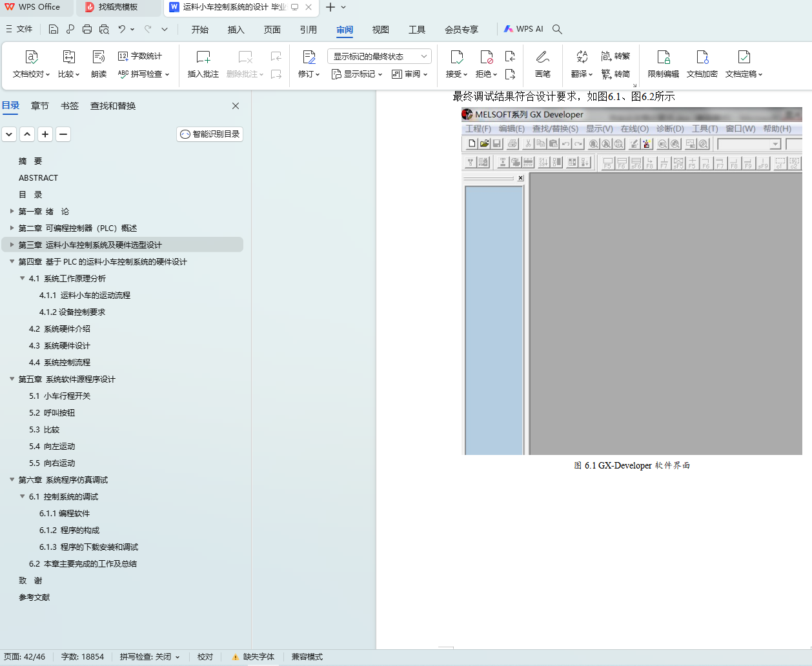Click the GX-Developer screenshot image in document
The image size is (812, 666).
pos(631,281)
